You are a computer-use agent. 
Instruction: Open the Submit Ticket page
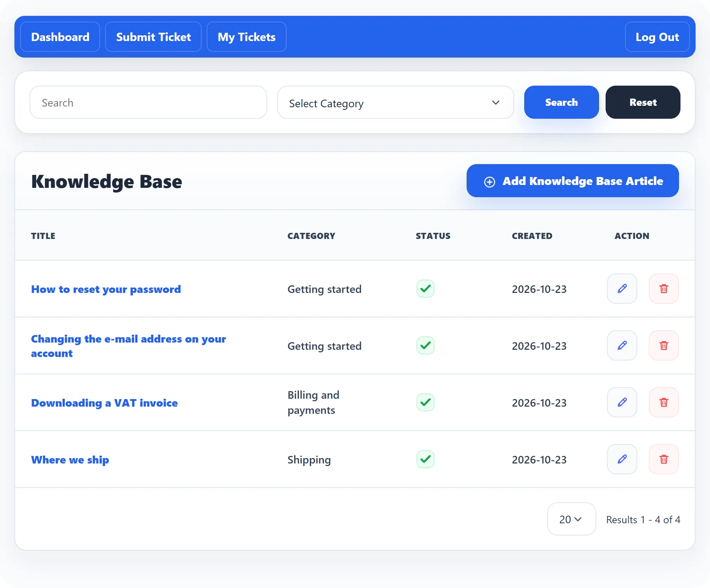click(x=153, y=37)
